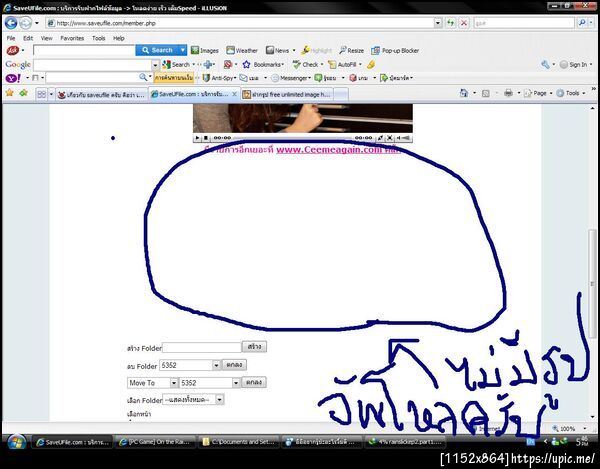Open the File menu
Image resolution: width=600 pixels, height=469 pixels.
point(11,38)
